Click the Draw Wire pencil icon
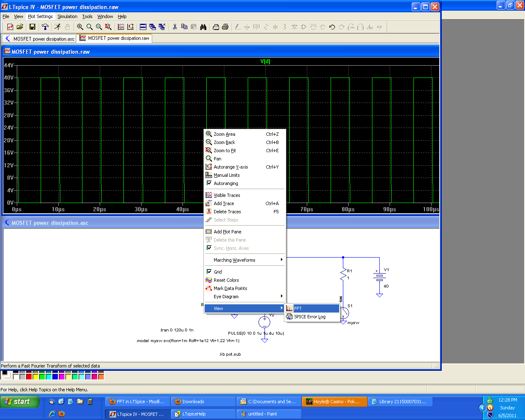The width and height of the screenshot is (525, 420). [238, 27]
